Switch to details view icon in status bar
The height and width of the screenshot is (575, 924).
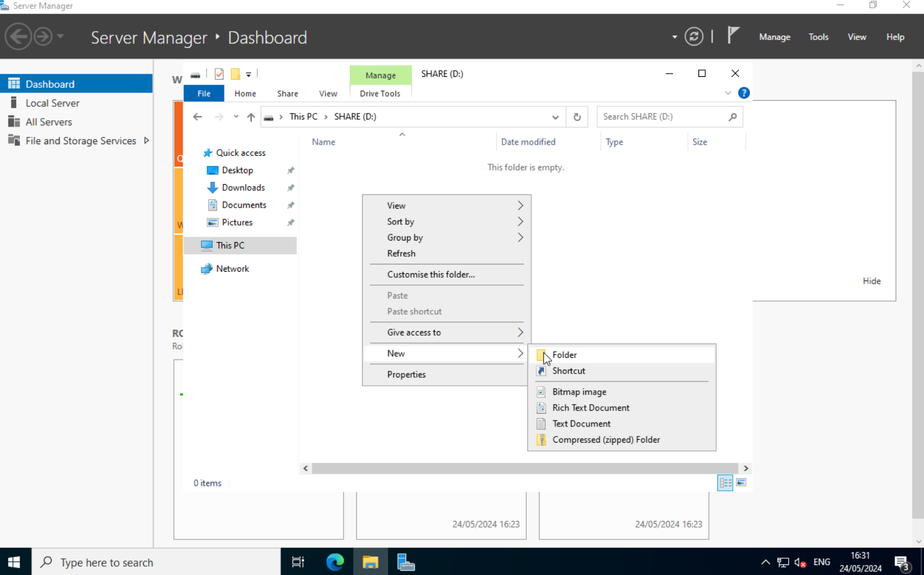pos(725,483)
